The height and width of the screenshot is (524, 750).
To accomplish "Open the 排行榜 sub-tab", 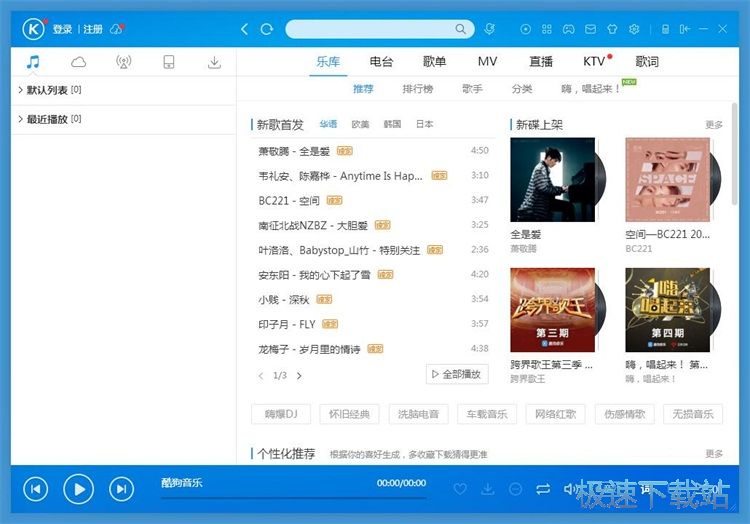I will 418,89.
